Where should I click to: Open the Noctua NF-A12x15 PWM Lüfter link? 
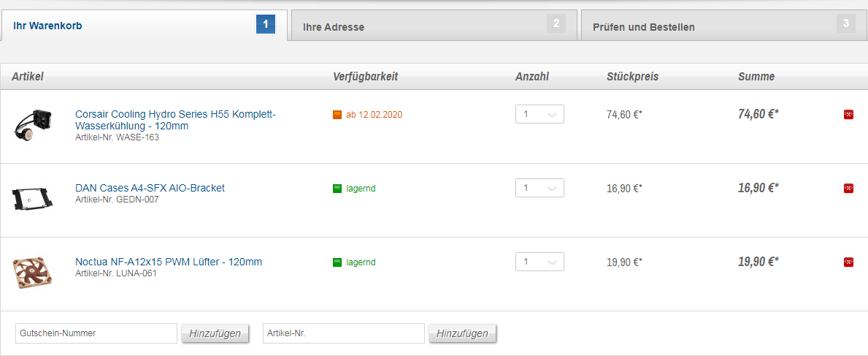[x=169, y=262]
